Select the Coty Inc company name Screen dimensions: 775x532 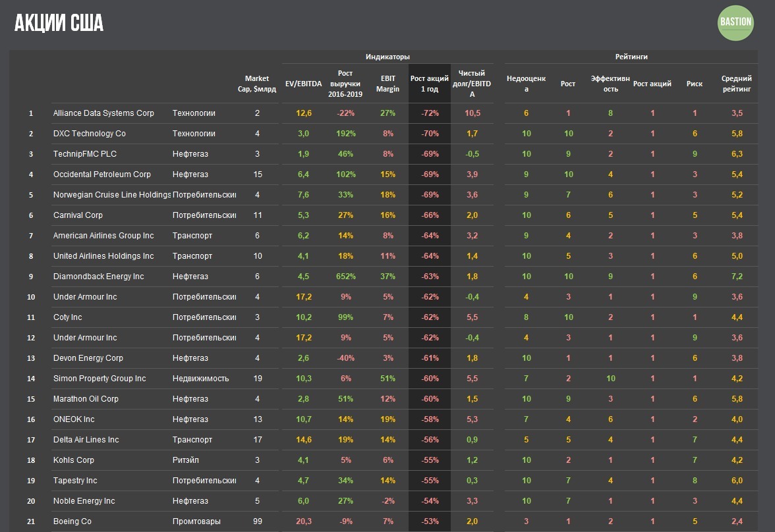[x=68, y=317]
